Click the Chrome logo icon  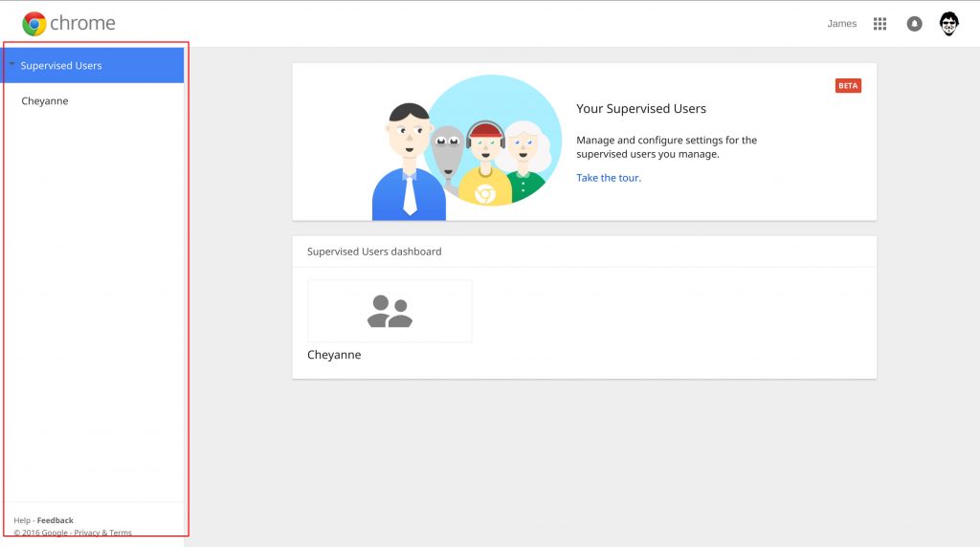(x=33, y=24)
